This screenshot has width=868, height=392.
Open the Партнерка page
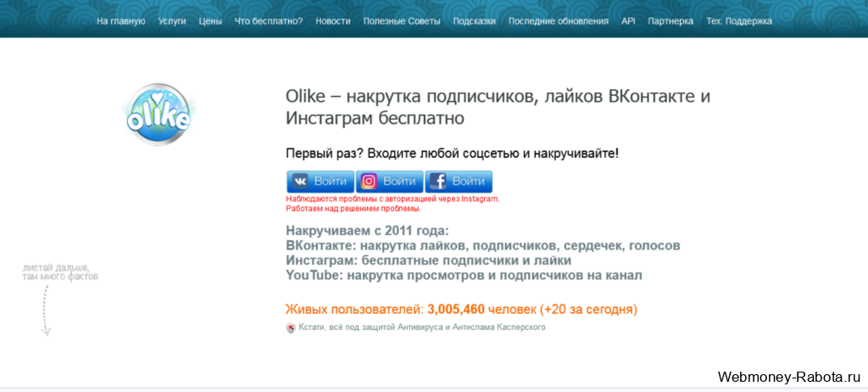pyautogui.click(x=670, y=21)
